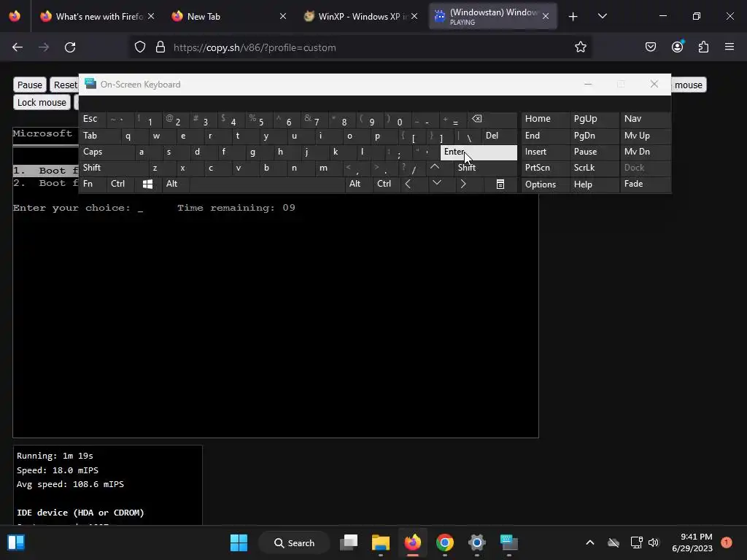Open the Windows Start button on the taskbar

click(239, 542)
